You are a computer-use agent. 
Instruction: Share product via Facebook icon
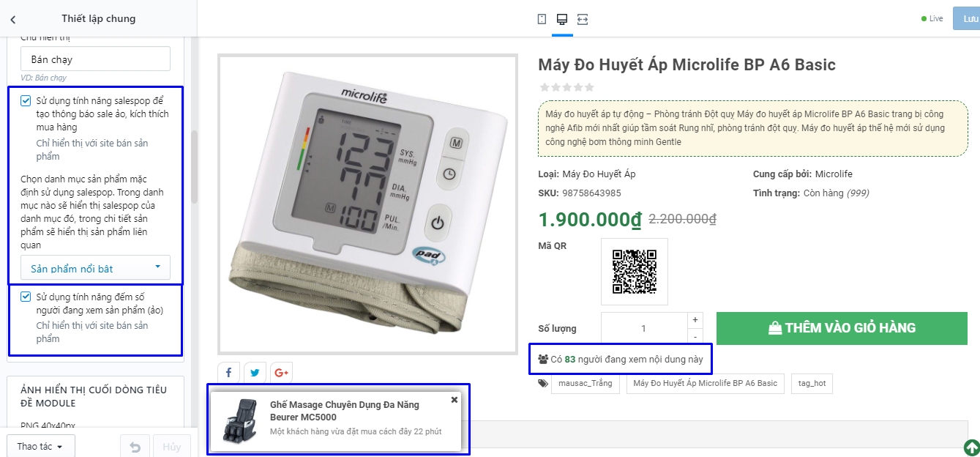228,373
